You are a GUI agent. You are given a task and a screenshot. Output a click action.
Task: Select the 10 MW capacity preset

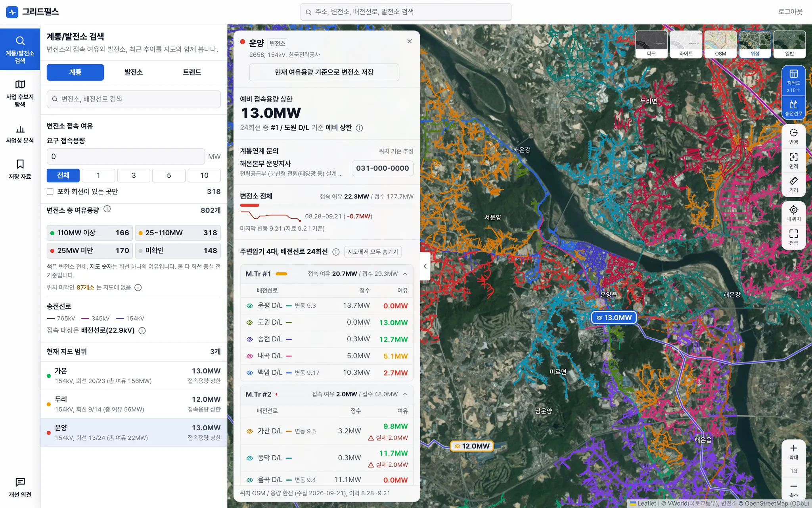(x=204, y=175)
